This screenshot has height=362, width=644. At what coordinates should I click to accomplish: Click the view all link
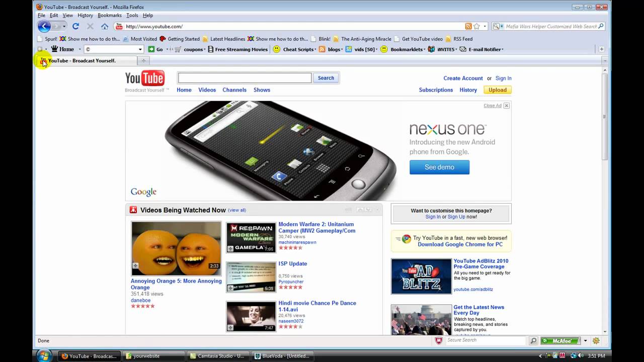pos(237,210)
